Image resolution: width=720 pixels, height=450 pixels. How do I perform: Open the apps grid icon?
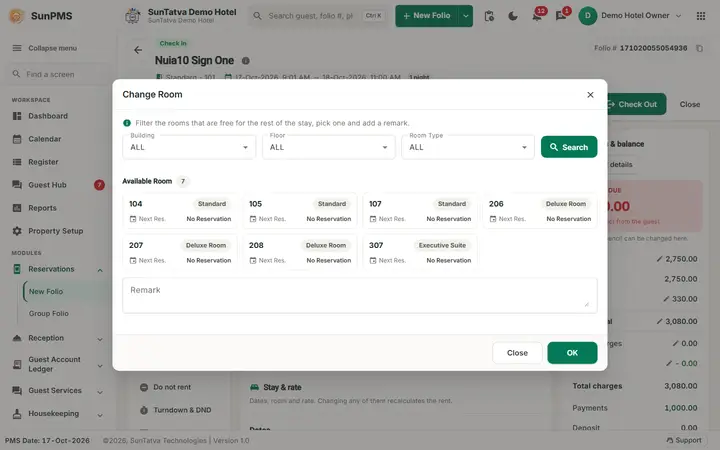(x=701, y=16)
